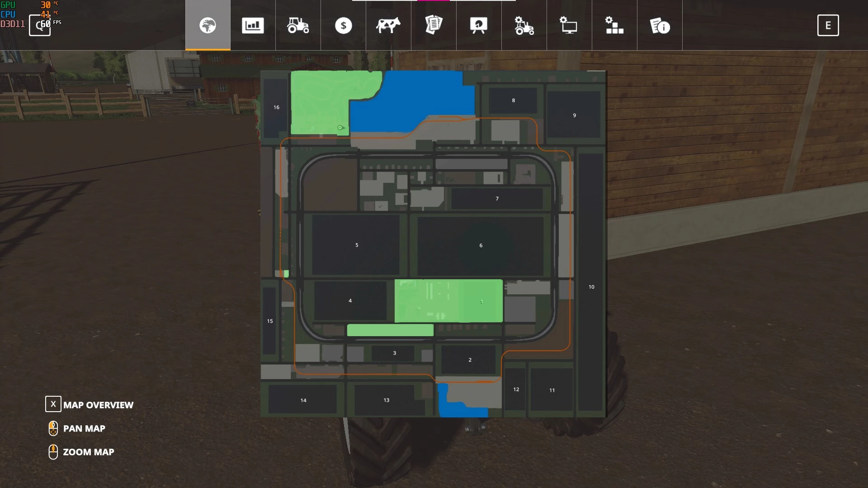Viewport: 868px width, 488px height.
Task: Select field 14 on the map
Action: pos(303,400)
